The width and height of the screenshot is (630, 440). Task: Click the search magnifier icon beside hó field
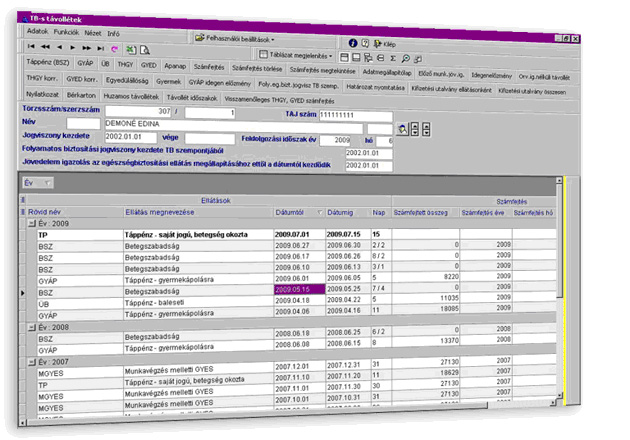pyautogui.click(x=400, y=129)
